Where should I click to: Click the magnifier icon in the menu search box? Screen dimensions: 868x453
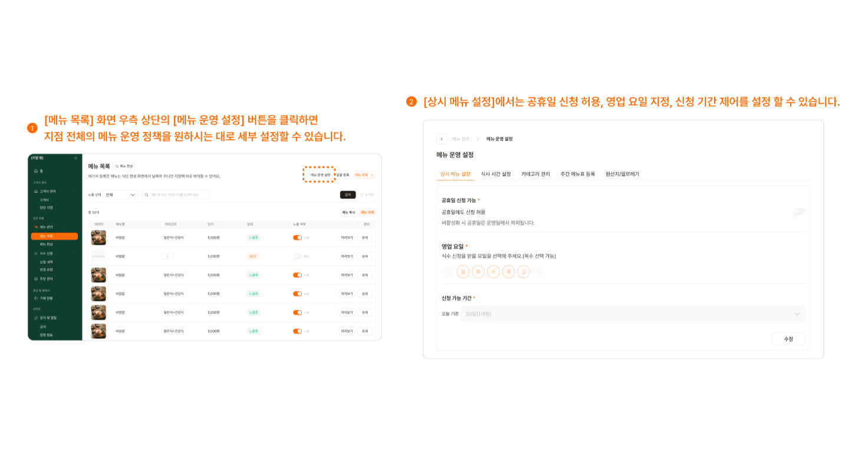[147, 195]
